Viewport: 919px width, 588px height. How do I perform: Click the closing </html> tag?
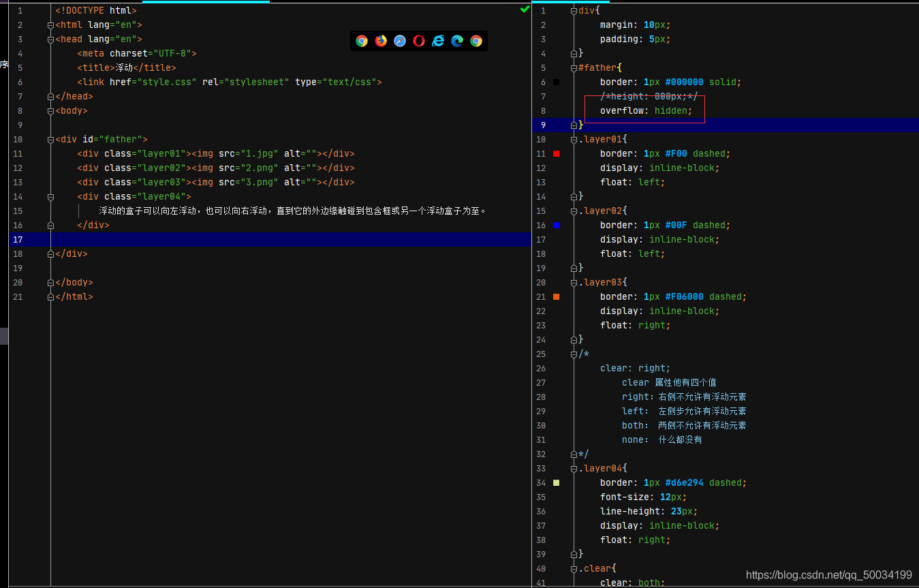click(x=74, y=297)
